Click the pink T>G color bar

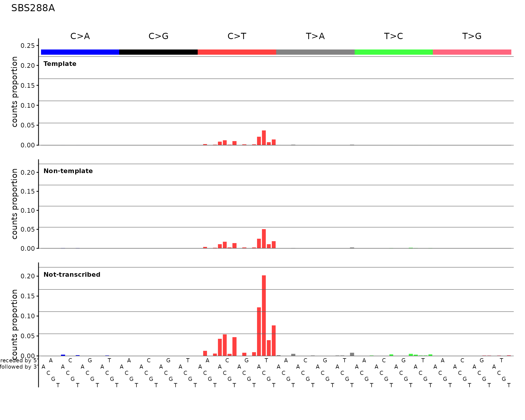click(x=472, y=52)
